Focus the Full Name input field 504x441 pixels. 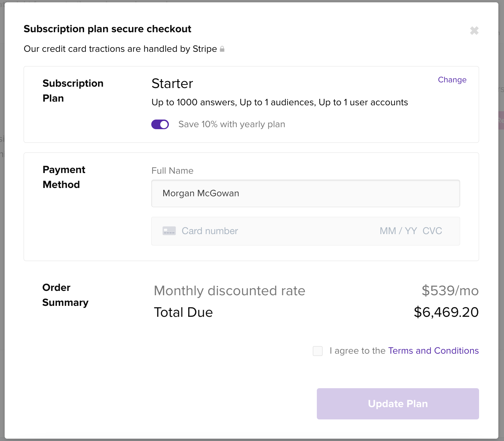306,194
